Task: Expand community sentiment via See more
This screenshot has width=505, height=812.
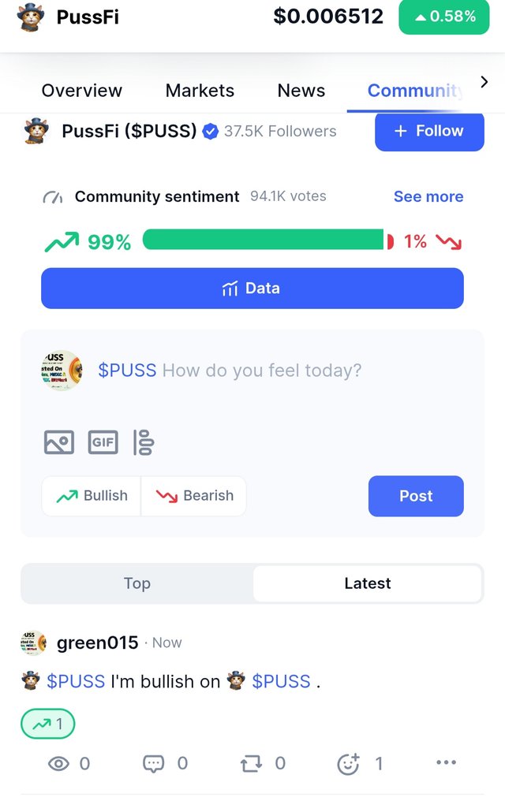Action: pyautogui.click(x=428, y=196)
